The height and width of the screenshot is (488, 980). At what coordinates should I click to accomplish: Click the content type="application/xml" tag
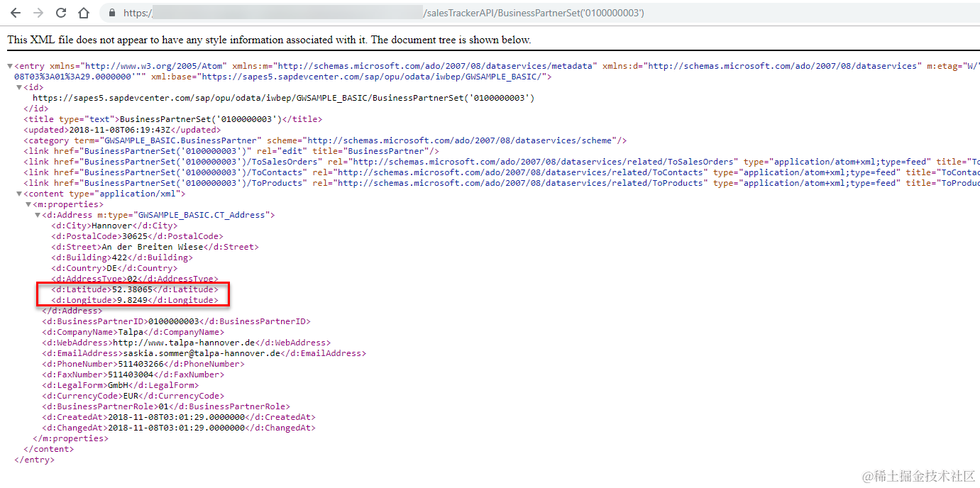(x=104, y=194)
